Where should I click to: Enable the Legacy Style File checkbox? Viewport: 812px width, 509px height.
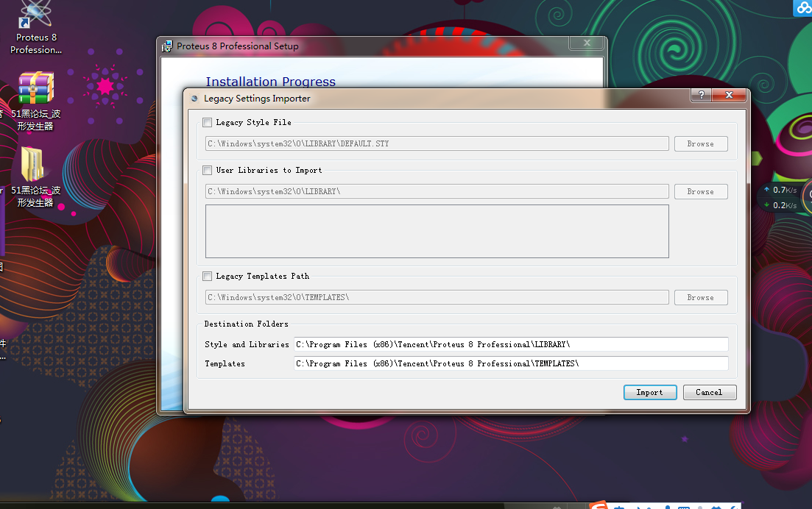pyautogui.click(x=207, y=123)
